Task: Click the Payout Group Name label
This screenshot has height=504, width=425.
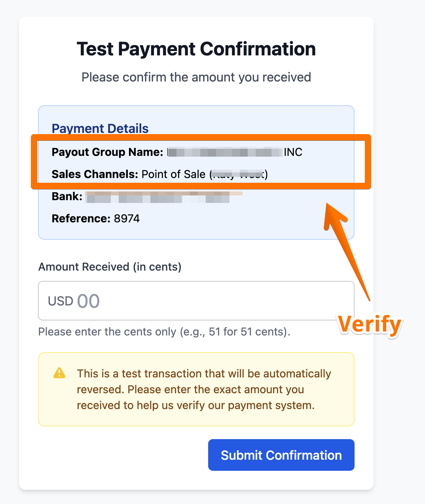Action: 107,152
